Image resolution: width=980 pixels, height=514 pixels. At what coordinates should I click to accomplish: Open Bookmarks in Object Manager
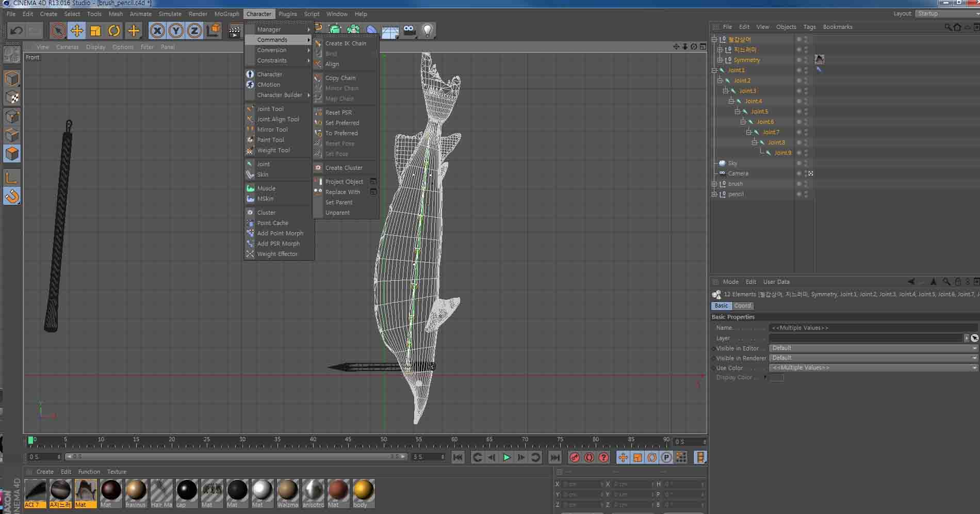coord(838,27)
